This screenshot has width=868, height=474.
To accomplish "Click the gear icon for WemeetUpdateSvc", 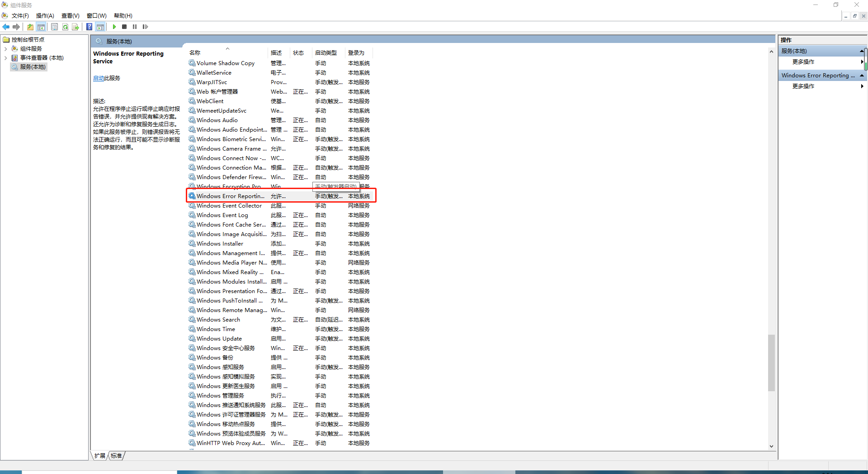I will [192, 110].
